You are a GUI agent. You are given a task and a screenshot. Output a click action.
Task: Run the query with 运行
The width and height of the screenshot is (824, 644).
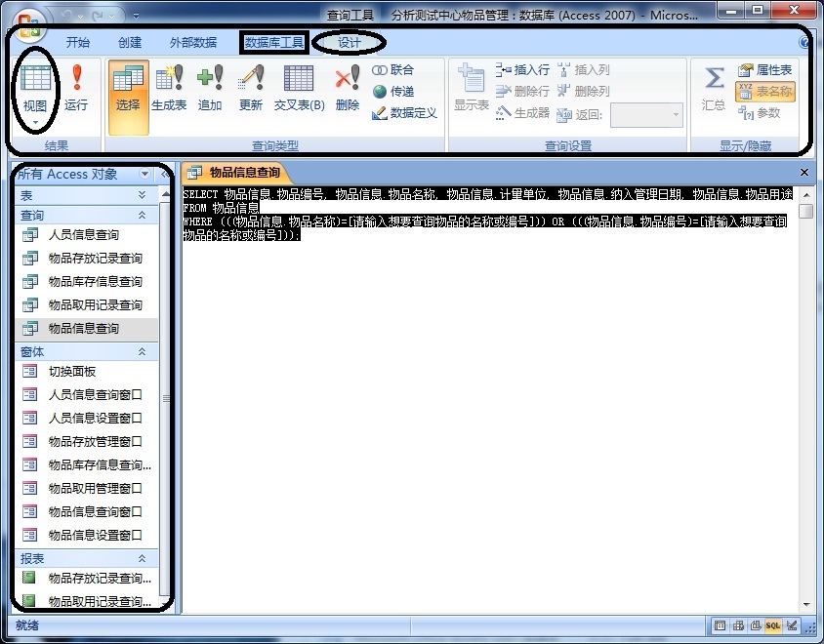click(x=77, y=88)
